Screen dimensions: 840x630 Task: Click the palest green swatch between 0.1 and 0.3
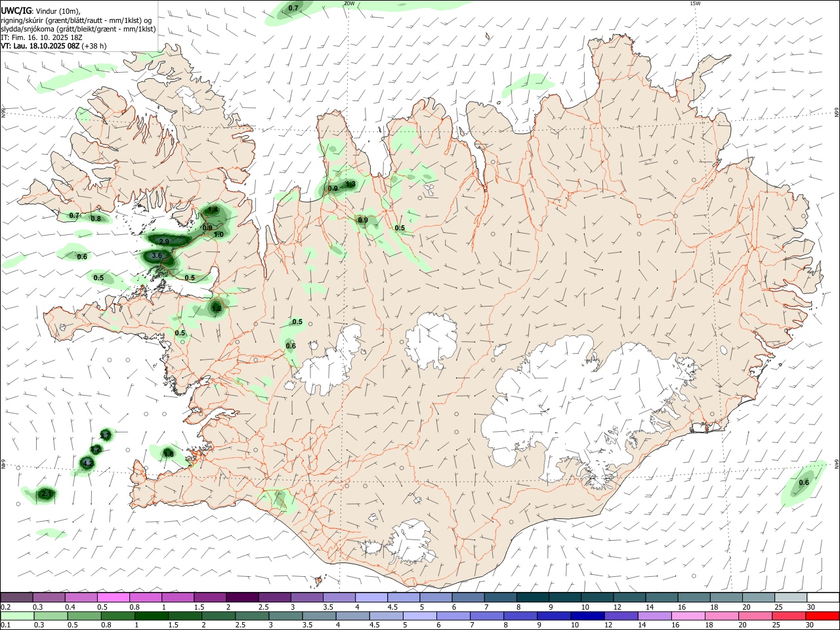click(x=17, y=616)
